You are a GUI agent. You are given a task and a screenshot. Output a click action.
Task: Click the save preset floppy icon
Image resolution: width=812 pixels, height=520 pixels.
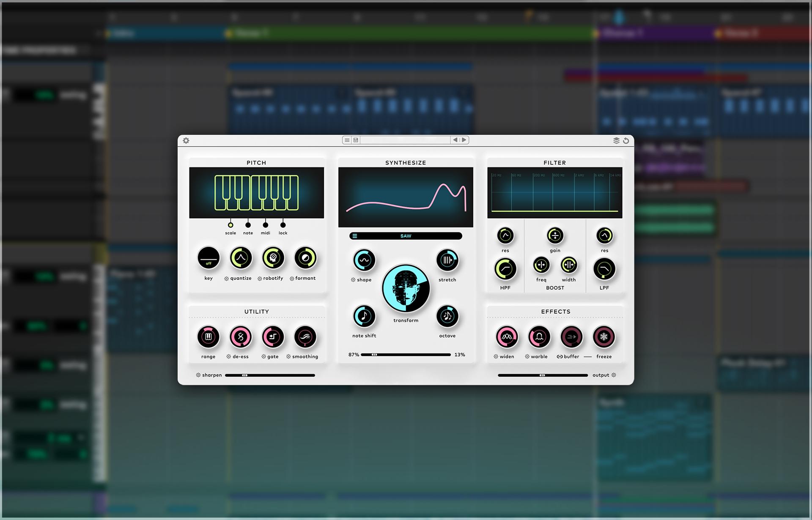click(356, 140)
